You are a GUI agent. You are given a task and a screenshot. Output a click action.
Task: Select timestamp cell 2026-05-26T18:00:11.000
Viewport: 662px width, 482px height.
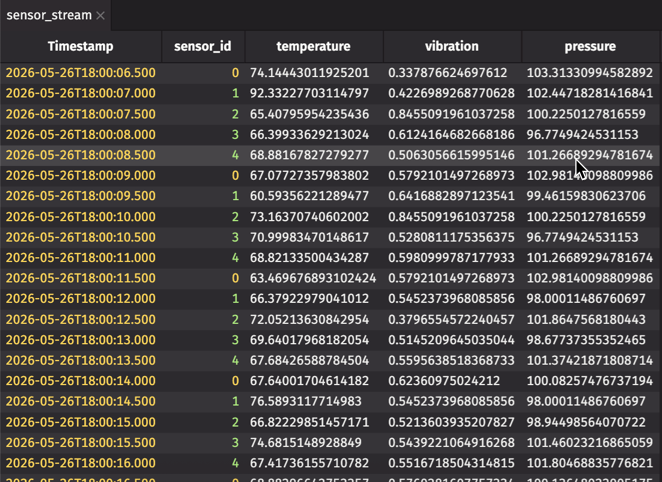[x=81, y=257]
